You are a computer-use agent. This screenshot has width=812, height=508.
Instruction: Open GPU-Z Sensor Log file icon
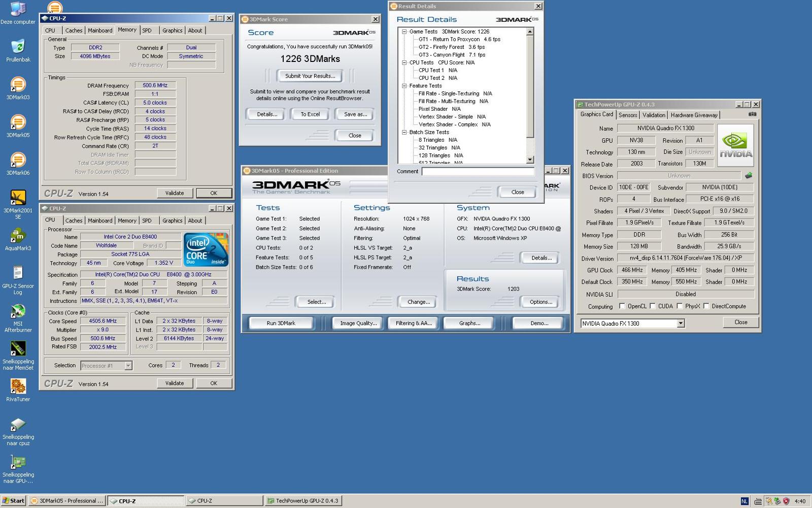18,280
